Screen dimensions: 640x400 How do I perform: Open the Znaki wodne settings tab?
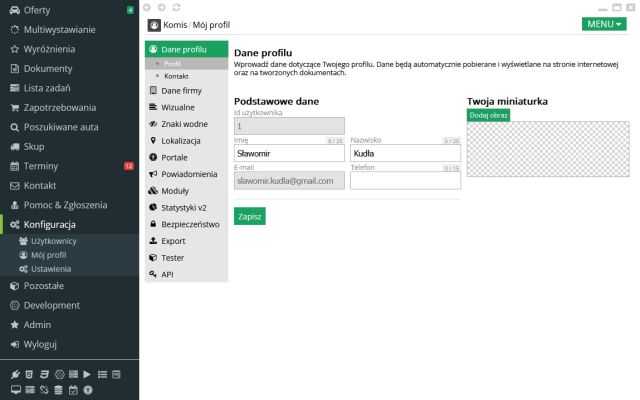click(x=184, y=124)
